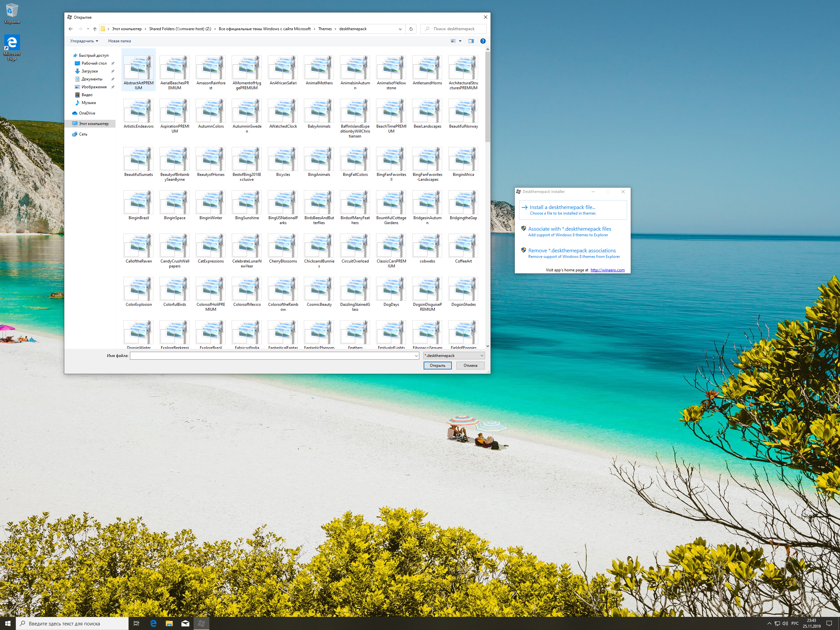
Task: Click the refresh button beside address bar
Action: point(411,29)
